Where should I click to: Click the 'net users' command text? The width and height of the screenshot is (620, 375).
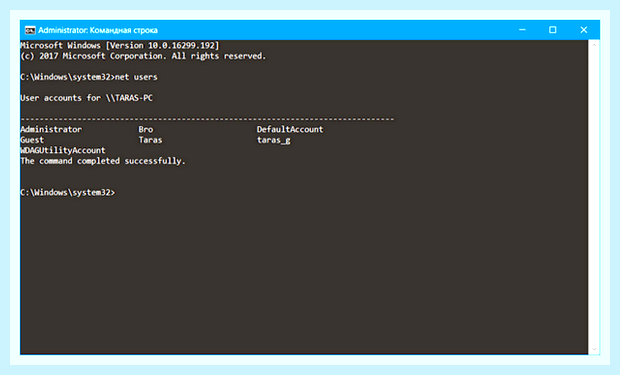(136, 77)
